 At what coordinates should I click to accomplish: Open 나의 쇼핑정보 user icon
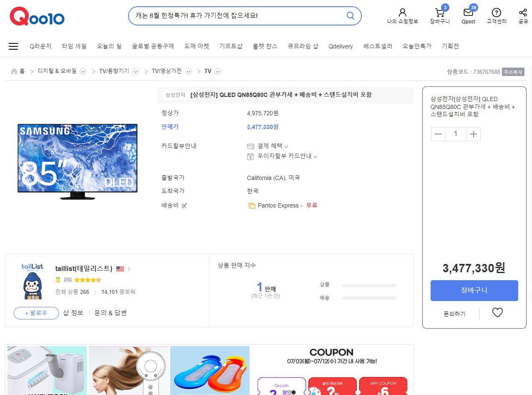[402, 13]
